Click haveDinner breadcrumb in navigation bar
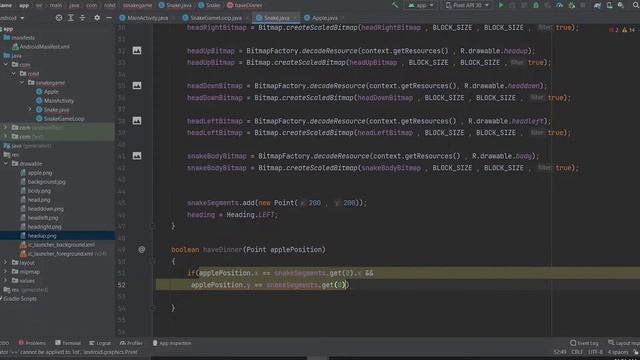640x360 pixels. (x=244, y=5)
